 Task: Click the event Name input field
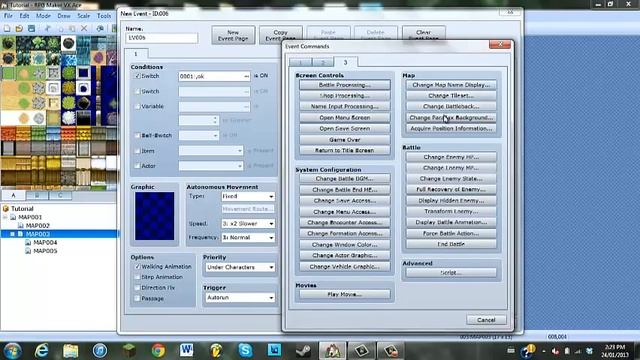(162, 38)
